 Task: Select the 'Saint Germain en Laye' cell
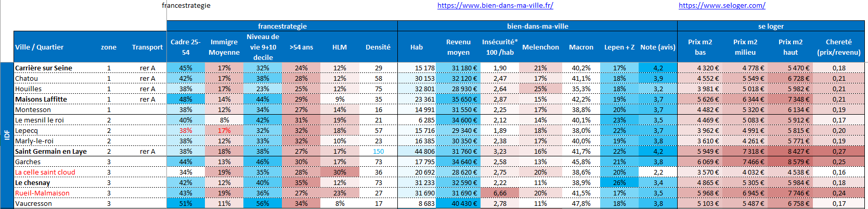(53, 151)
